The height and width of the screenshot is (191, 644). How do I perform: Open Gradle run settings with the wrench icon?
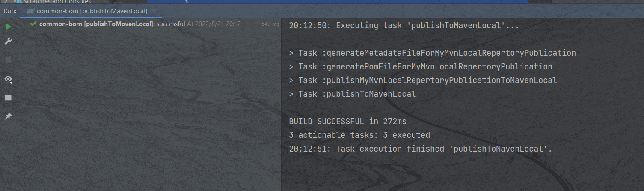[x=8, y=42]
